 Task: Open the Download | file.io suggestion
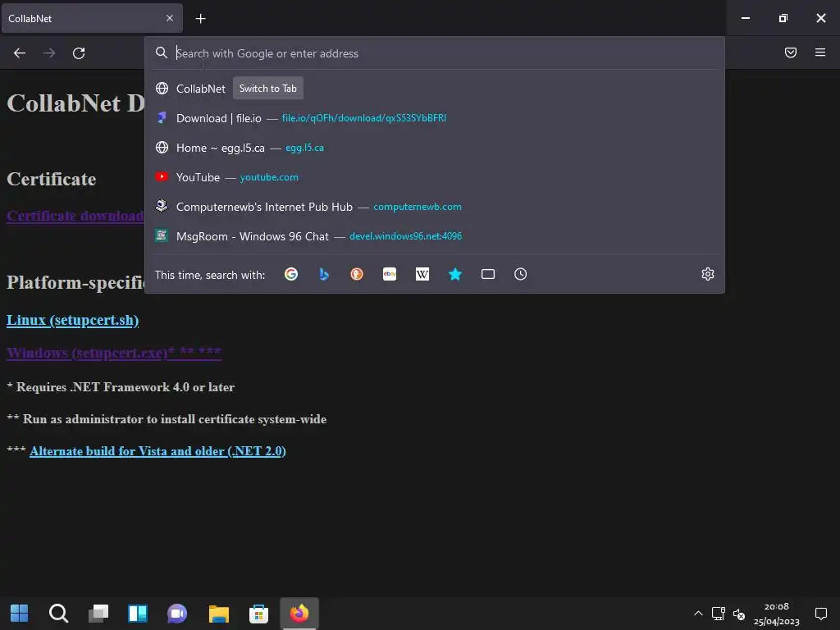tap(435, 118)
